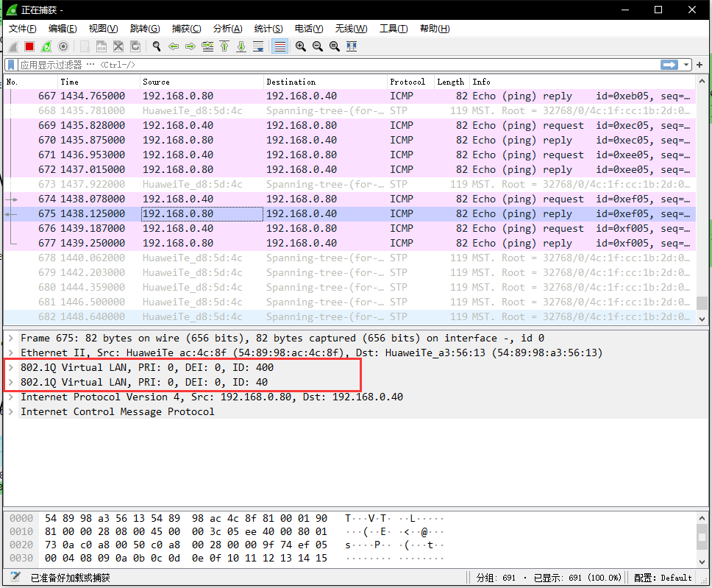Image resolution: width=712 pixels, height=588 pixels.
Task: Open capture options gear icon
Action: pos(63,46)
